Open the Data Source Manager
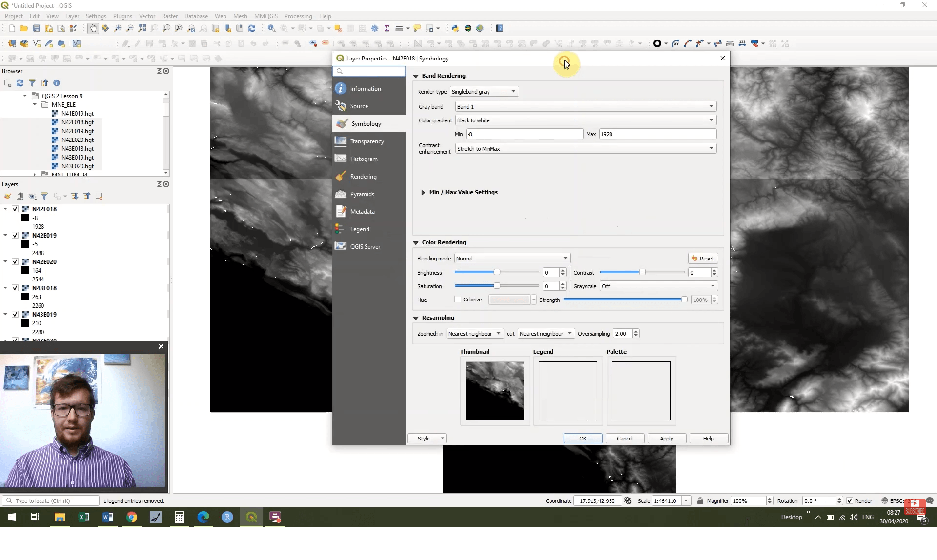 (12, 43)
